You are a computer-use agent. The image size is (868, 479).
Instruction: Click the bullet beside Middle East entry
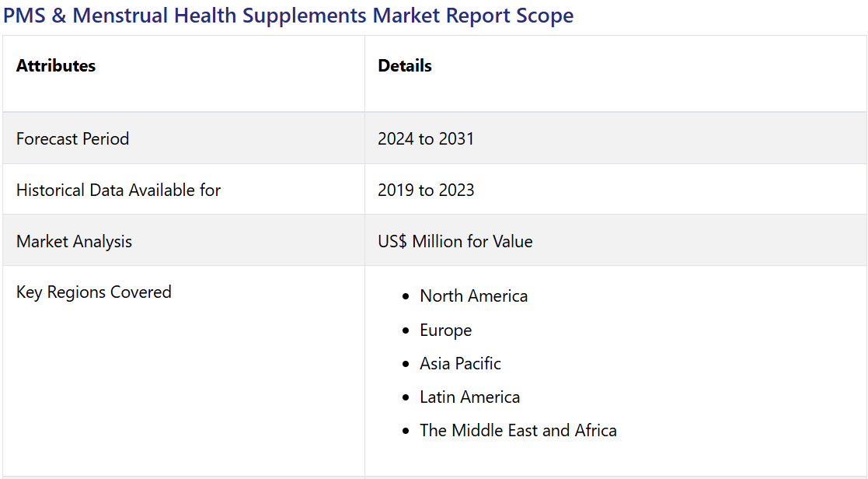406,431
